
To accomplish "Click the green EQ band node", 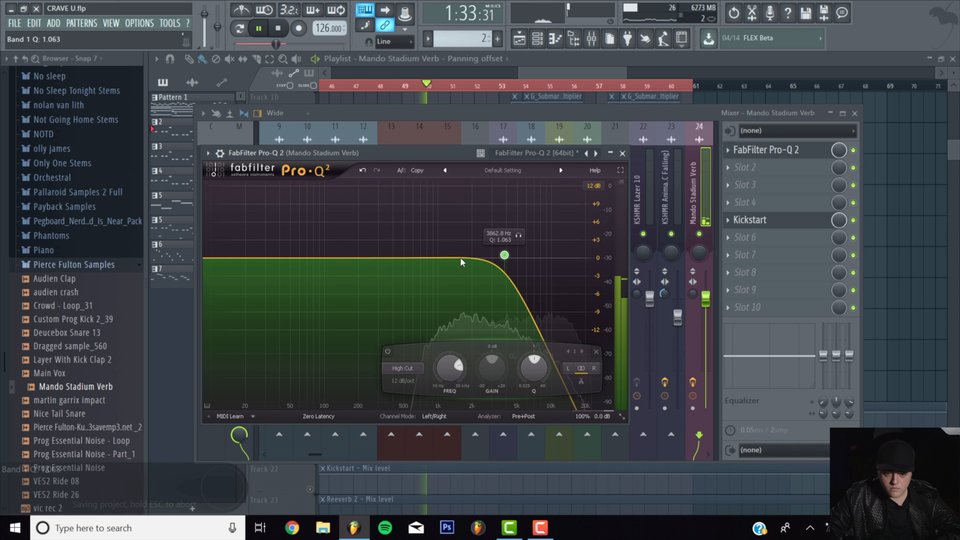I will coord(504,255).
